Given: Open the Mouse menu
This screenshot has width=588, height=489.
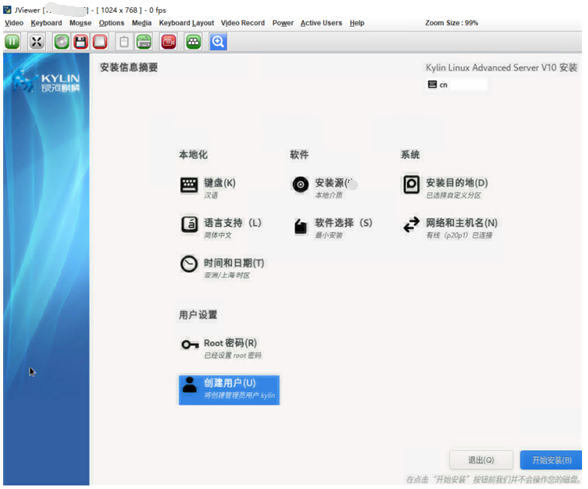Looking at the screenshot, I should 80,23.
